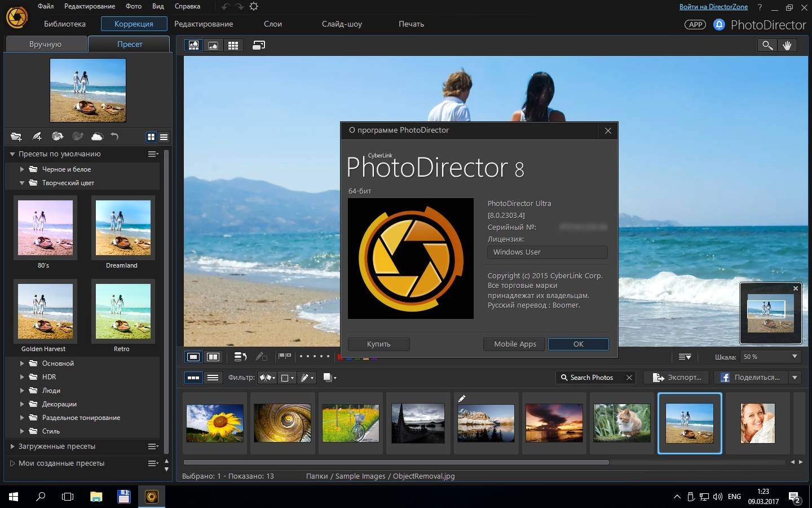Click the filmstrip horizontal scrollbar

(396, 462)
